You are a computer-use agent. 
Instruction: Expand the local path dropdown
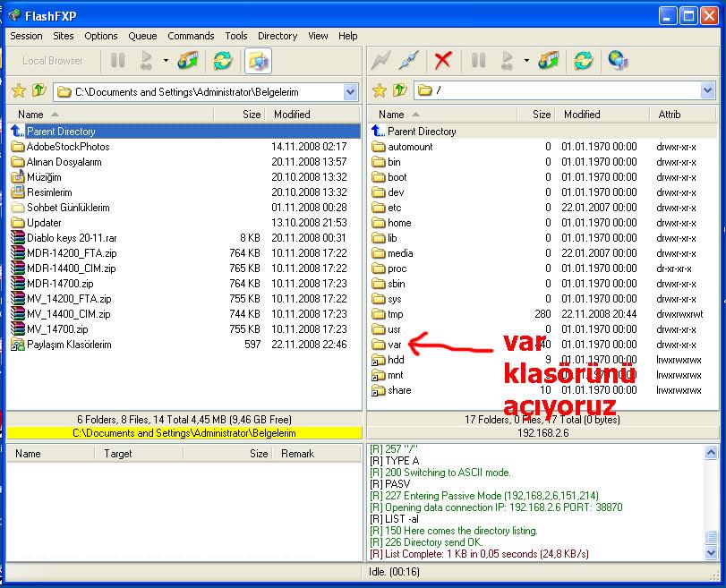350,91
